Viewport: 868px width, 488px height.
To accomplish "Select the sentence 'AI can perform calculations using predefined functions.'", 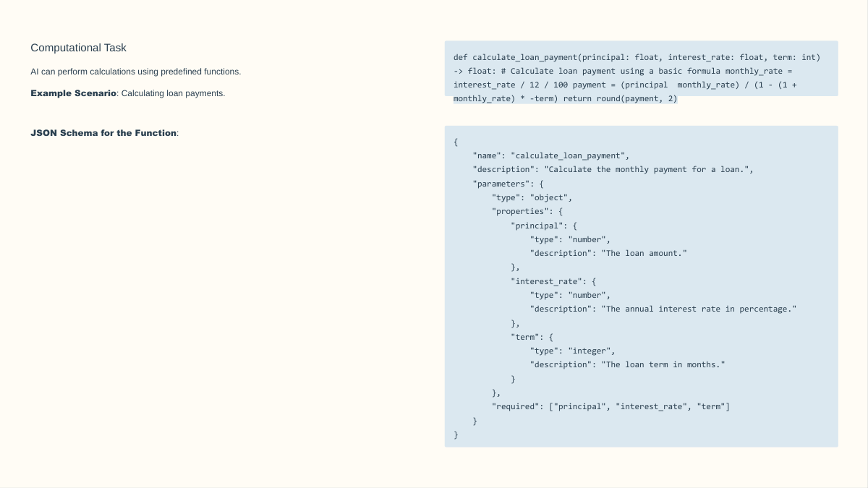I will point(135,72).
